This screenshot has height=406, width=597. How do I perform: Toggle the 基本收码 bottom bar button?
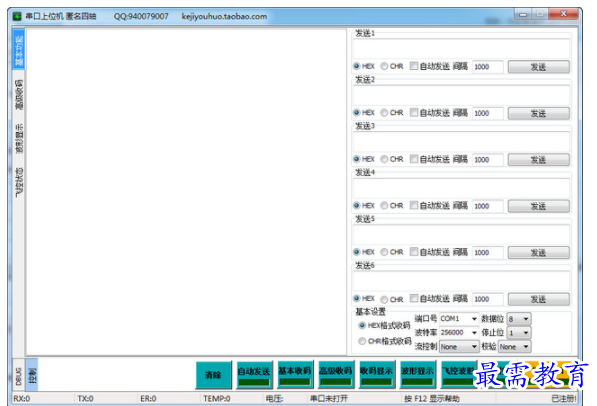[295, 375]
